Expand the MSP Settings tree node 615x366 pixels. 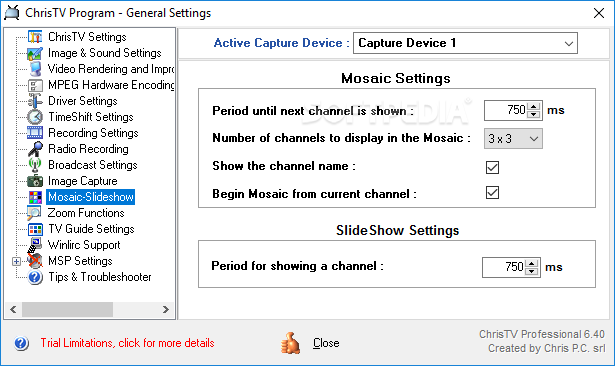16,261
